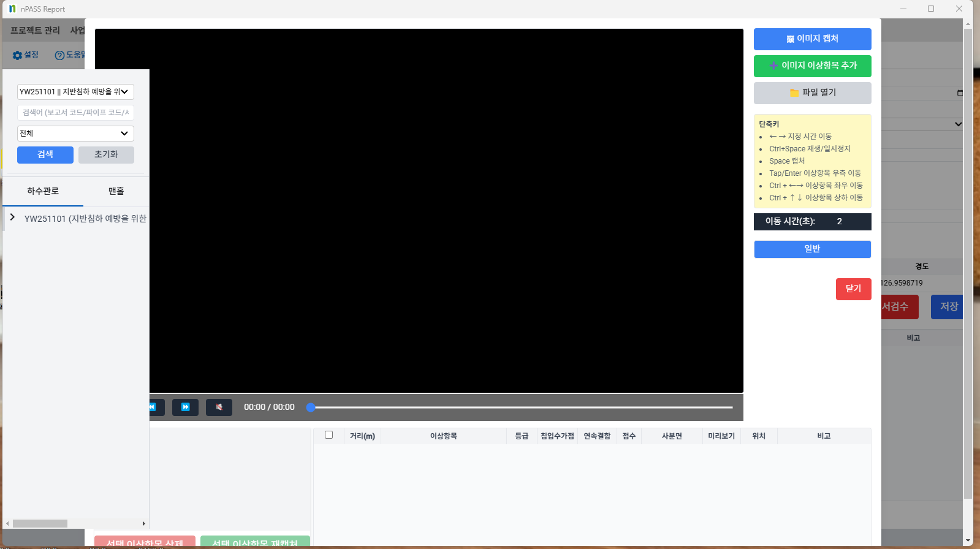This screenshot has height=549, width=980.
Task: Close the dialog with red 닫기 button
Action: [x=853, y=289]
